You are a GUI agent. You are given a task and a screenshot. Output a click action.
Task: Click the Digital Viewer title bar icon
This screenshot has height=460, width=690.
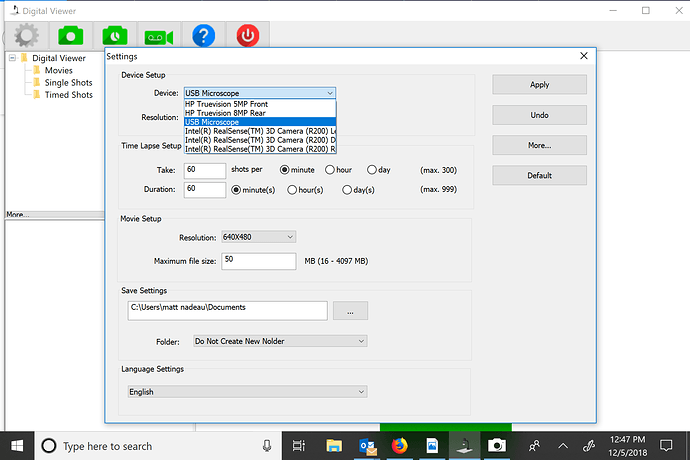(x=15, y=11)
